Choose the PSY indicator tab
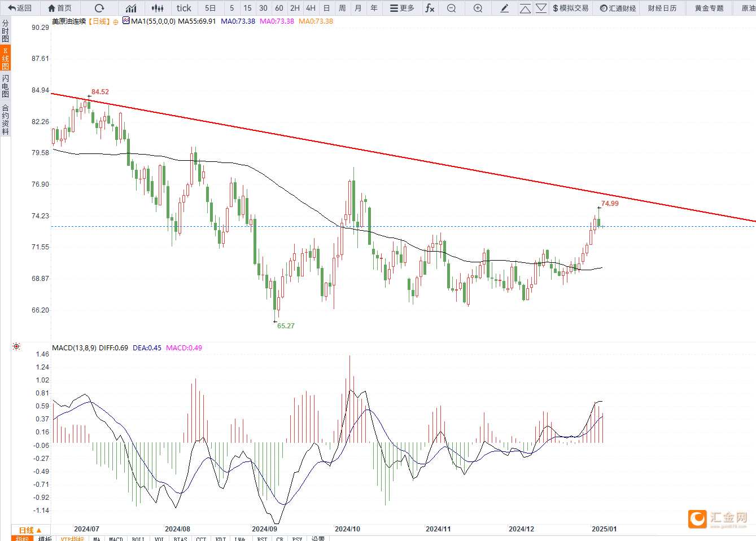Screen dimensions: 756x541 tap(297, 539)
